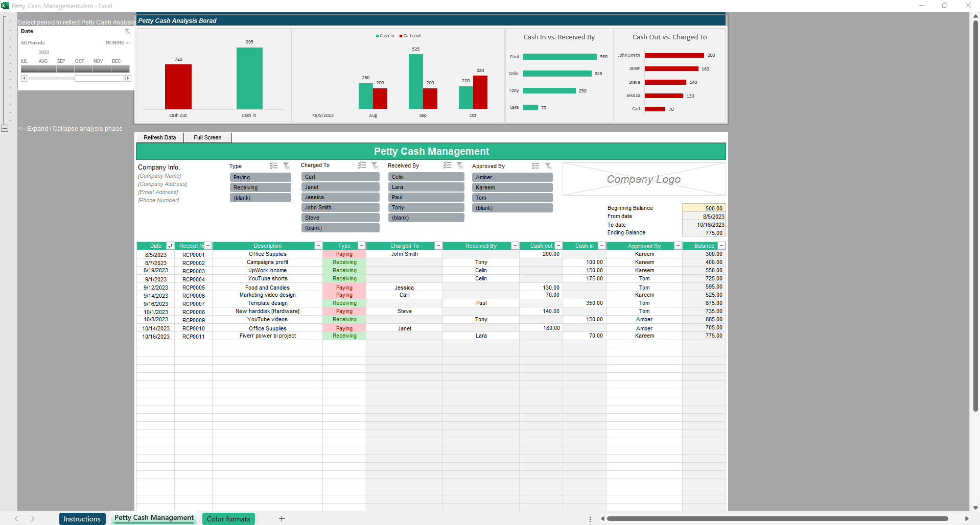Open the Description column filter dropdown
This screenshot has height=525, width=980.
tap(318, 246)
